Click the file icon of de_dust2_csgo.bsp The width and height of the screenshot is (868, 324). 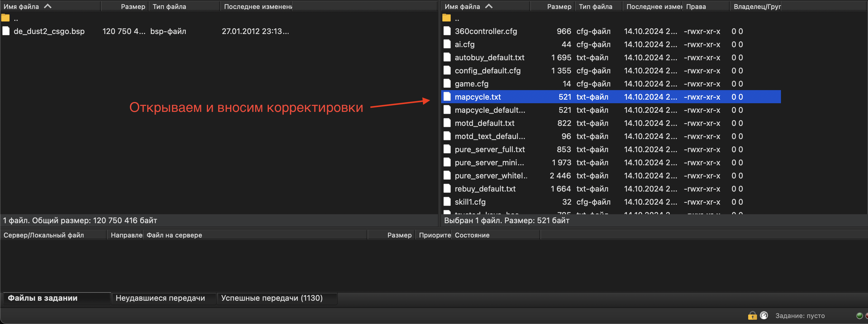6,31
